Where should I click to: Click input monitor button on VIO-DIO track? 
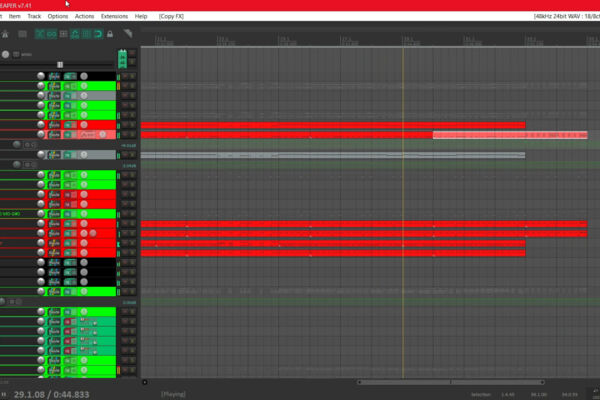70,214
